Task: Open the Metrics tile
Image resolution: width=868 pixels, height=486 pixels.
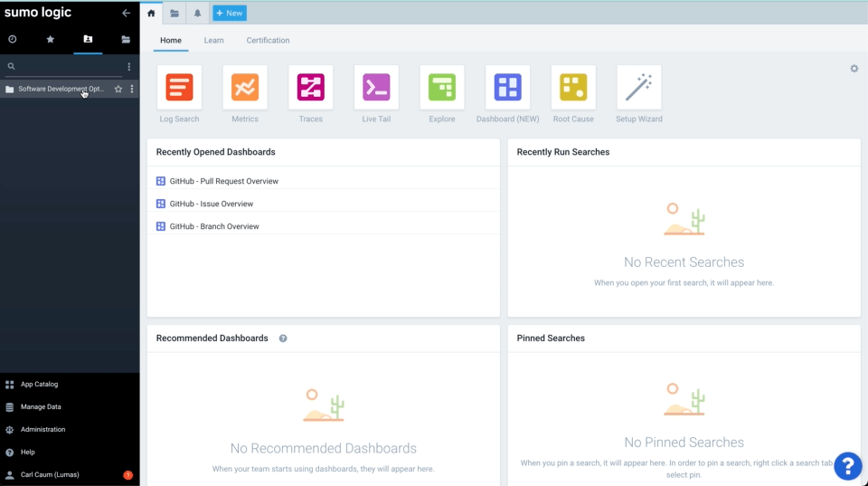Action: pos(245,88)
